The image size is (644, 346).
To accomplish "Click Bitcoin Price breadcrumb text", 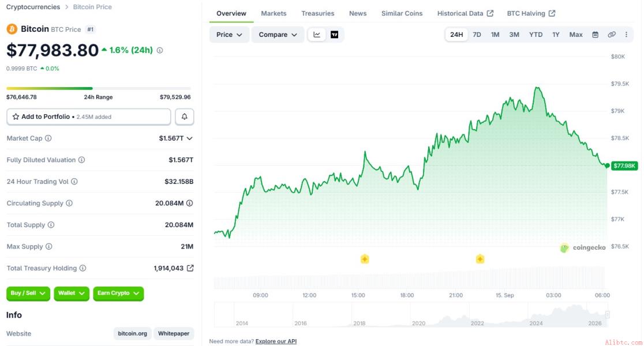I will [x=92, y=7].
